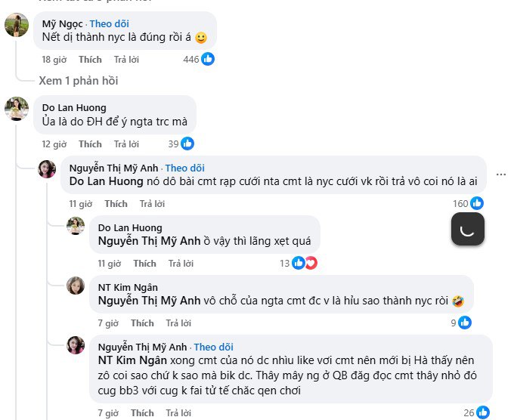This screenshot has height=420, width=514.
Task: Open Mỹ Ngọc's profile picture
Action: (x=17, y=25)
